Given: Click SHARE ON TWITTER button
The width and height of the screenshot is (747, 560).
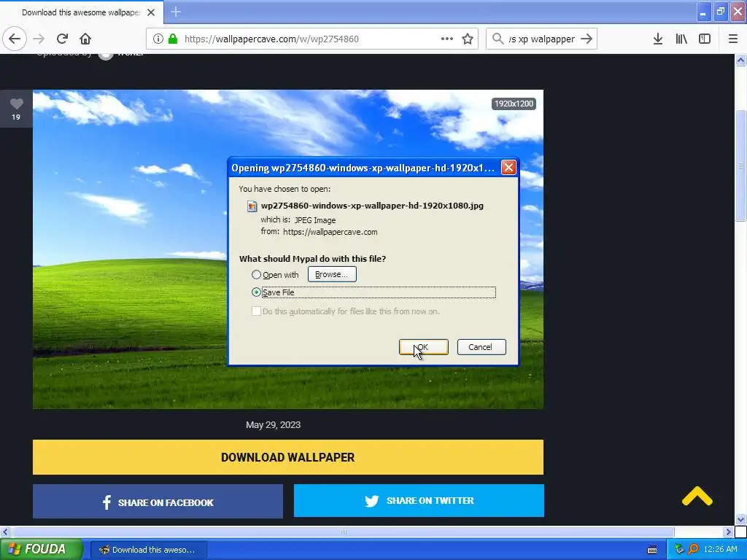Looking at the screenshot, I should point(419,500).
